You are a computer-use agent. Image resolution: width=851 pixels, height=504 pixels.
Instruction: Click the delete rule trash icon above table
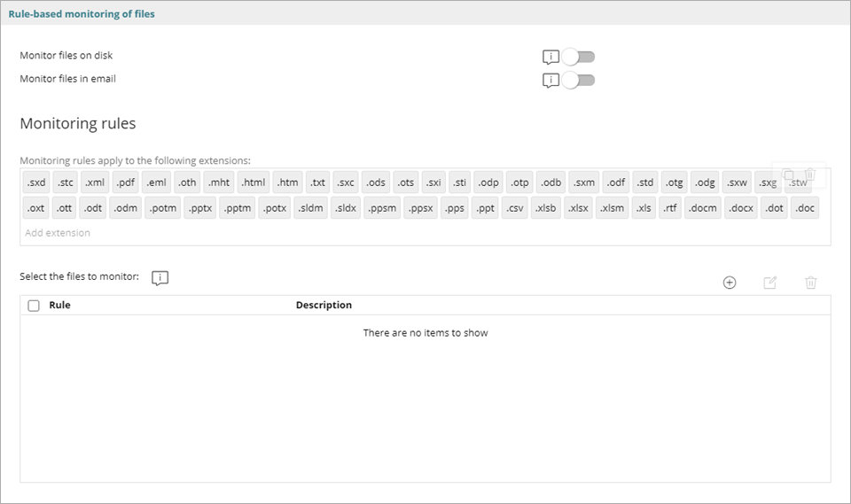(811, 283)
